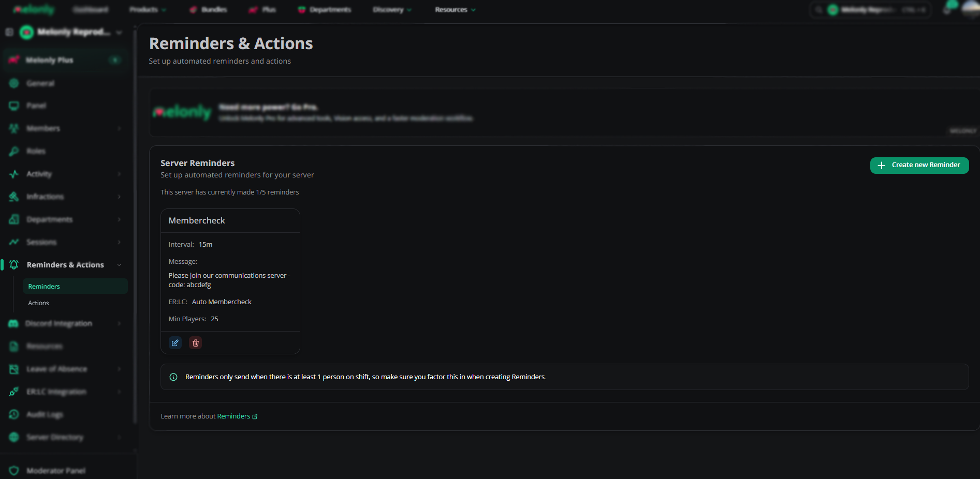980x479 pixels.
Task: Open Departments in the top navigation
Action: pyautogui.click(x=325, y=9)
